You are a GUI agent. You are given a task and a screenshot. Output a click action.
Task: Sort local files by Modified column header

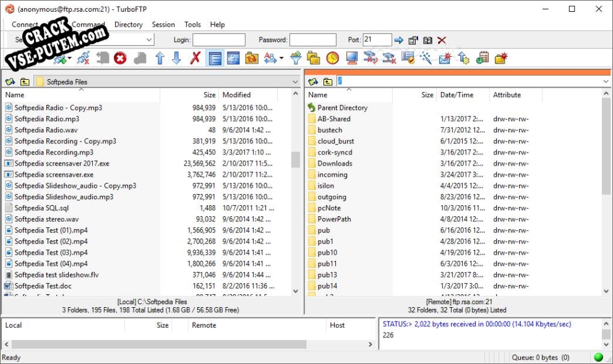pyautogui.click(x=248, y=95)
